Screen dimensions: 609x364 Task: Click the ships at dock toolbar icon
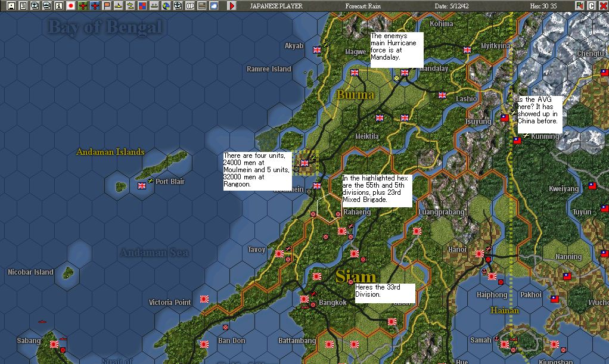[x=154, y=6]
